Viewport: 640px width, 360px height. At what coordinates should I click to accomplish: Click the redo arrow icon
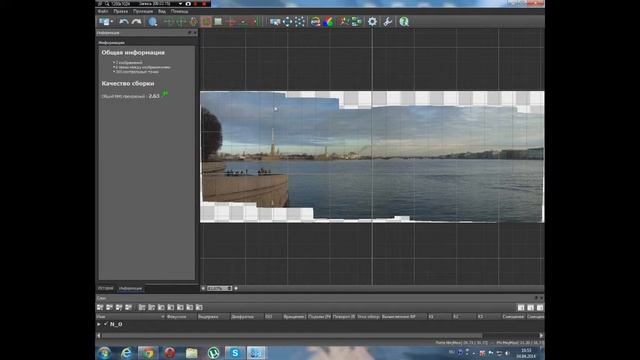click(x=136, y=22)
